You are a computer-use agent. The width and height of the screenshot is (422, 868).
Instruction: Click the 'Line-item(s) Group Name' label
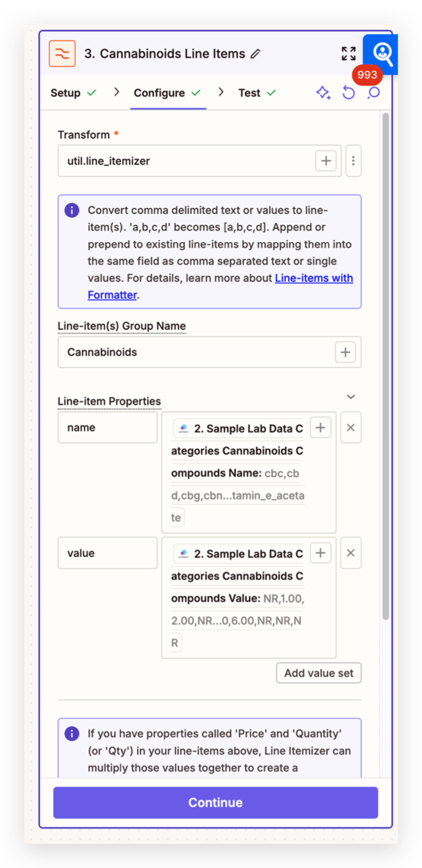[x=121, y=326]
